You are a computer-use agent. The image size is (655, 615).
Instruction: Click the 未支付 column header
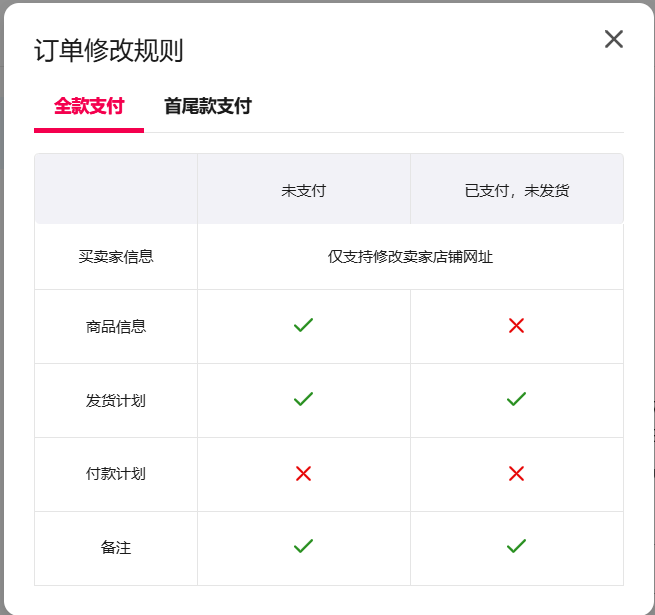[304, 190]
